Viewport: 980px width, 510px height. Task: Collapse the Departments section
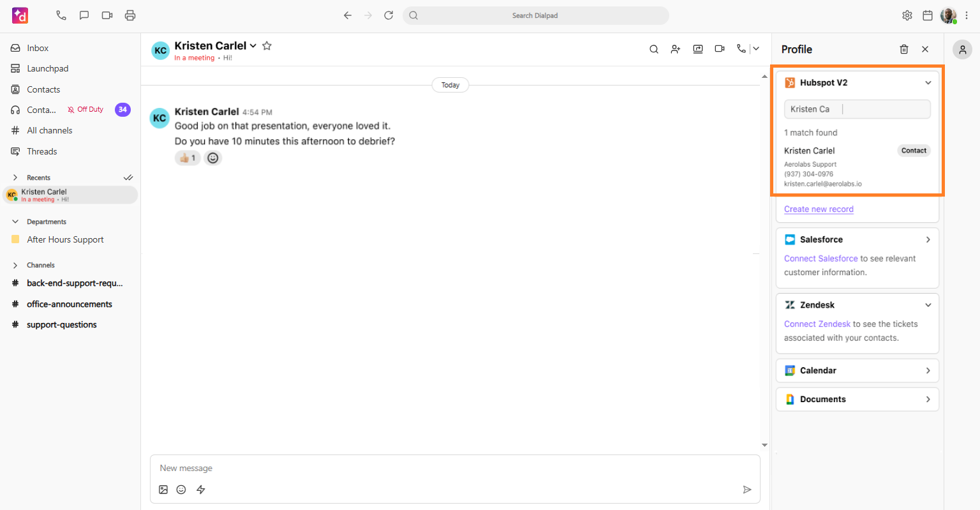(15, 221)
